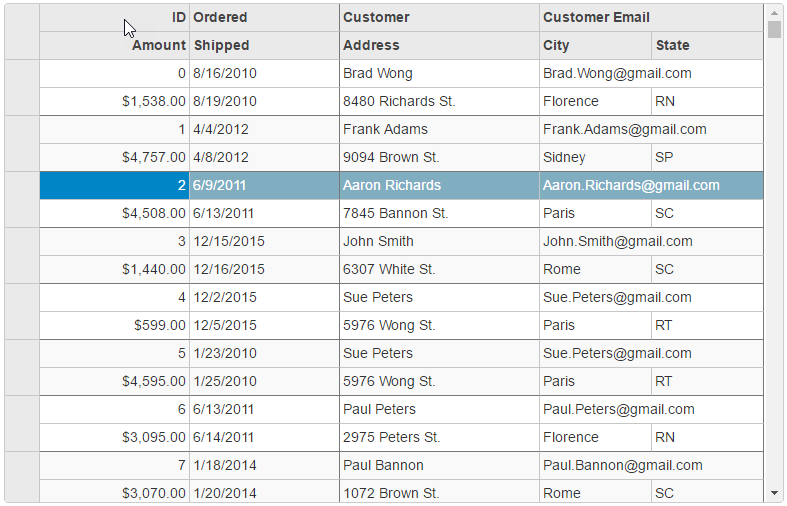Select the 12/2/2015 ordered date cell
Screen dimensions: 787x506
[x=264, y=297]
